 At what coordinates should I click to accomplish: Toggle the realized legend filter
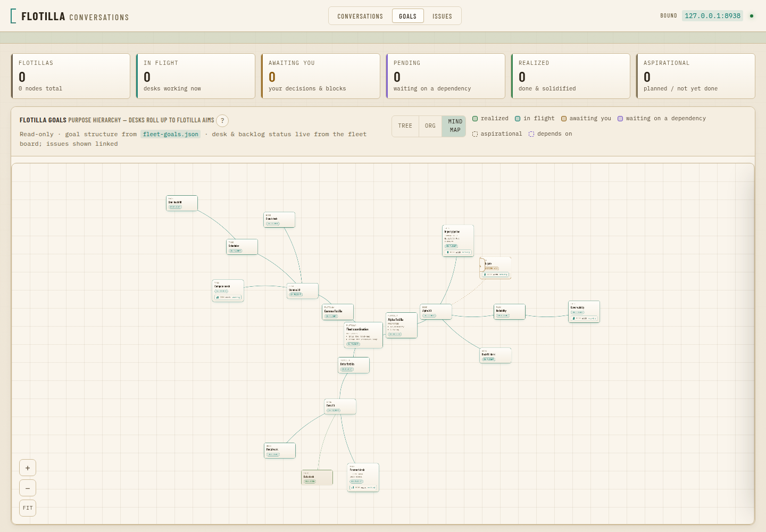click(x=490, y=119)
